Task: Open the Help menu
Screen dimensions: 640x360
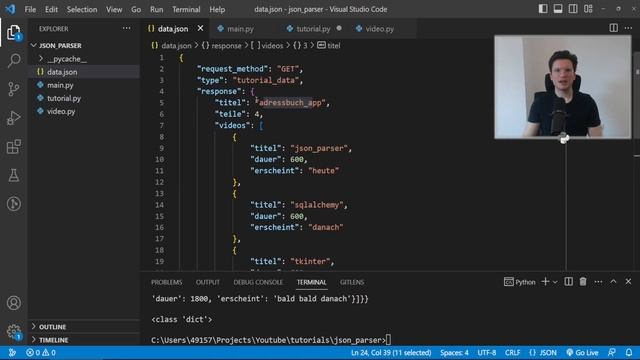Action: 217,9
